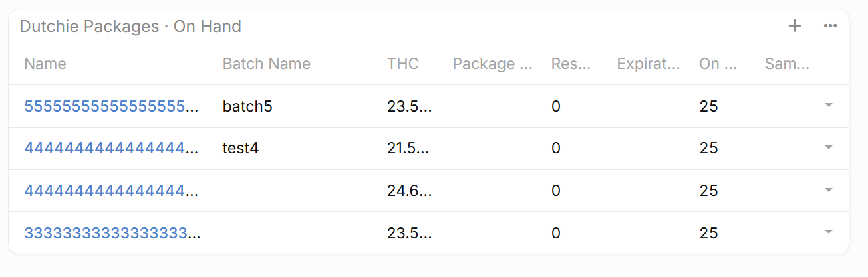Open the three-dot more options menu

829,26
